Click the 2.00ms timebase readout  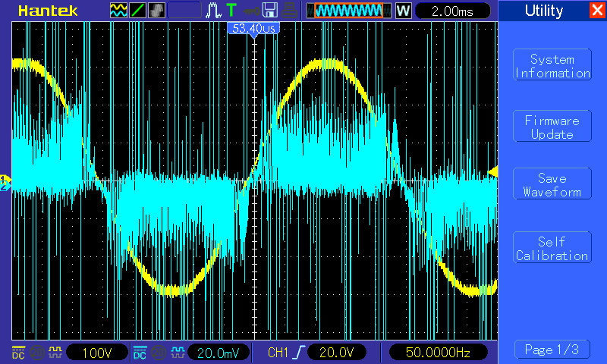[453, 11]
